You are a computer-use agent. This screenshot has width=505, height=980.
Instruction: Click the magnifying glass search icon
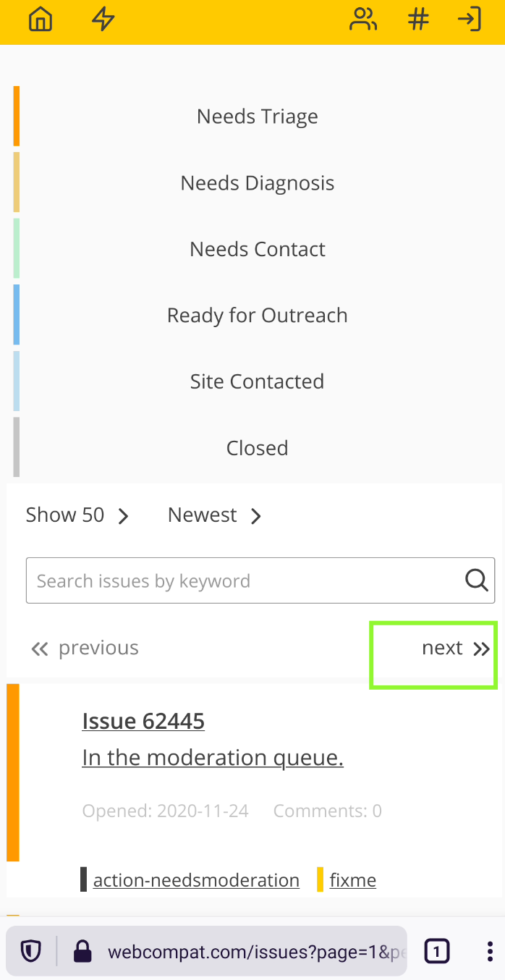click(475, 580)
